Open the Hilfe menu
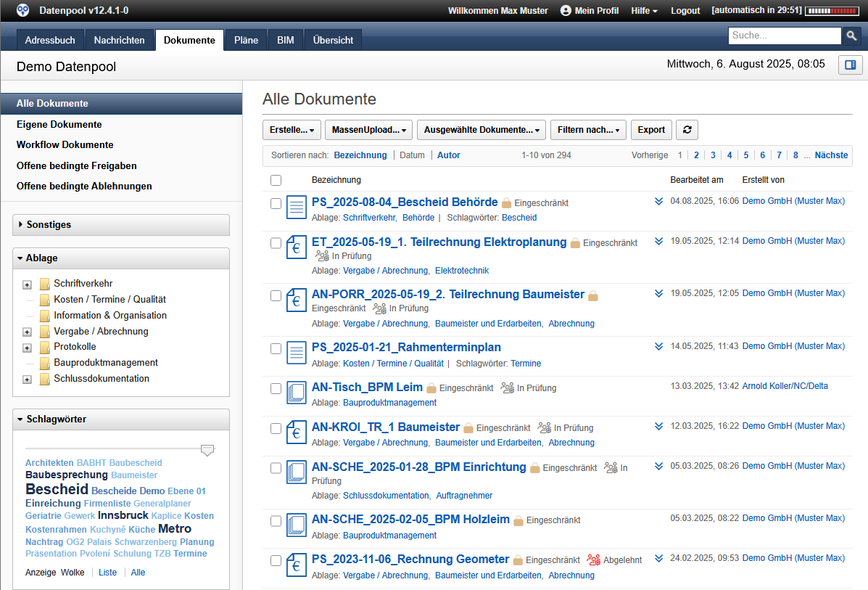The height and width of the screenshot is (590, 868). click(644, 11)
